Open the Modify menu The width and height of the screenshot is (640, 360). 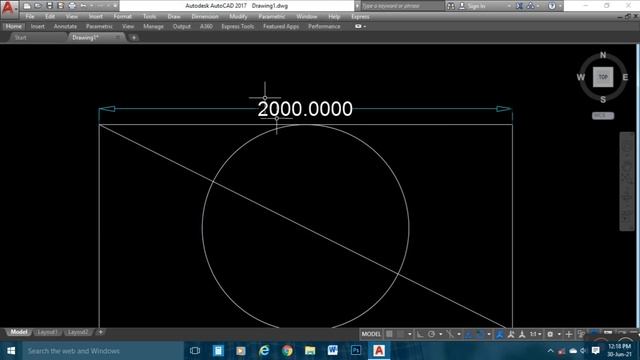tap(238, 16)
